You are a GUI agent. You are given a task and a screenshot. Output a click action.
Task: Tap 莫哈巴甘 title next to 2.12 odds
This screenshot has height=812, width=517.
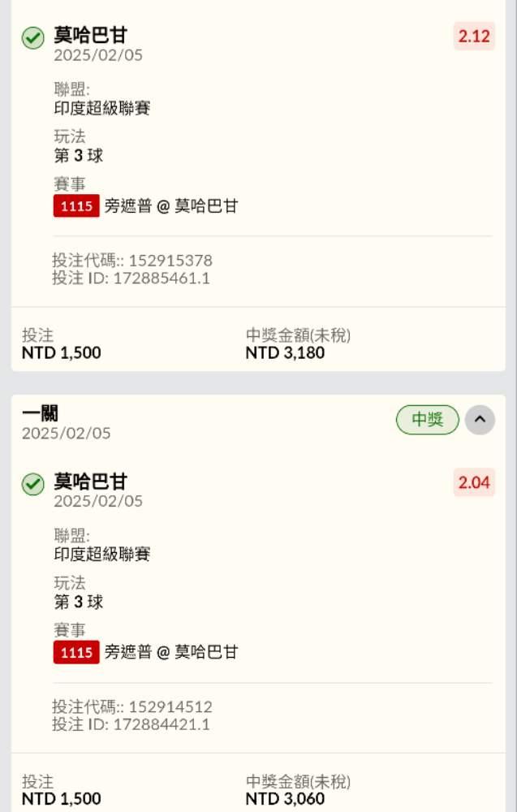pos(90,36)
